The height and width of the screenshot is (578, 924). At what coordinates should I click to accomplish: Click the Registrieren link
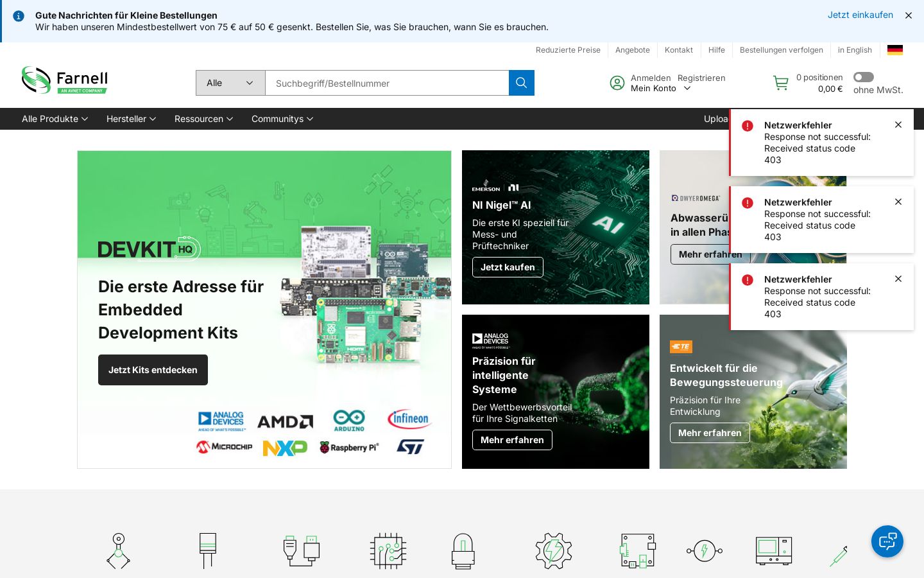pyautogui.click(x=701, y=78)
